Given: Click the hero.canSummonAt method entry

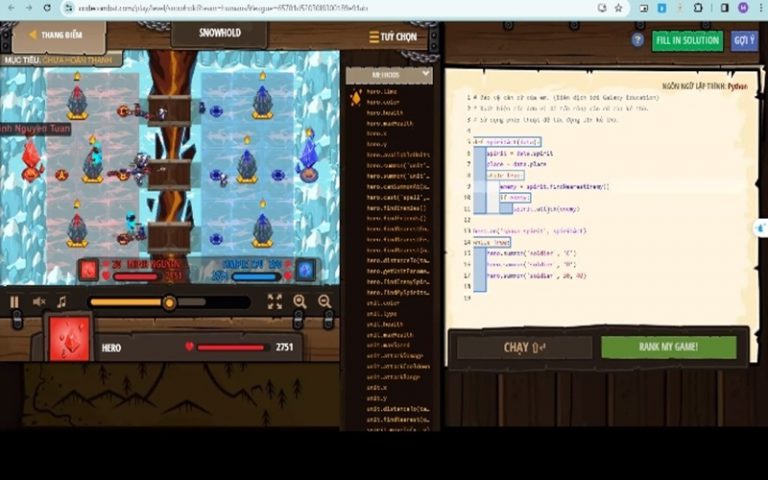Looking at the screenshot, I should tap(398, 187).
